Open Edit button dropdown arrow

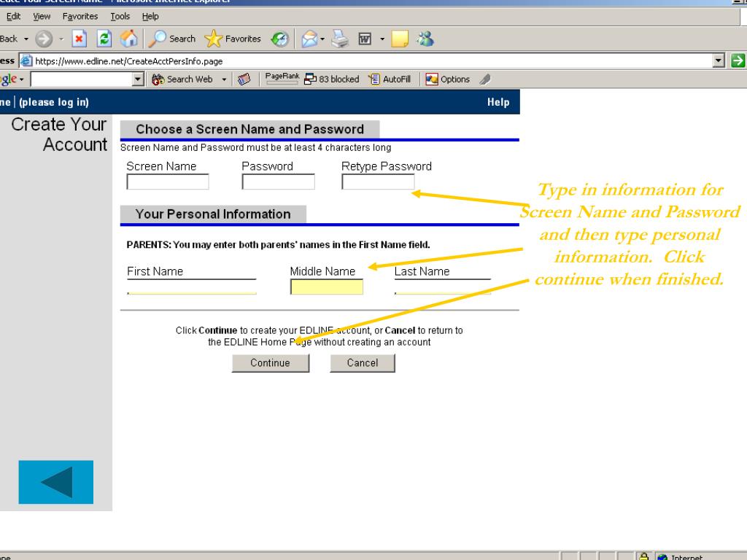[382, 39]
